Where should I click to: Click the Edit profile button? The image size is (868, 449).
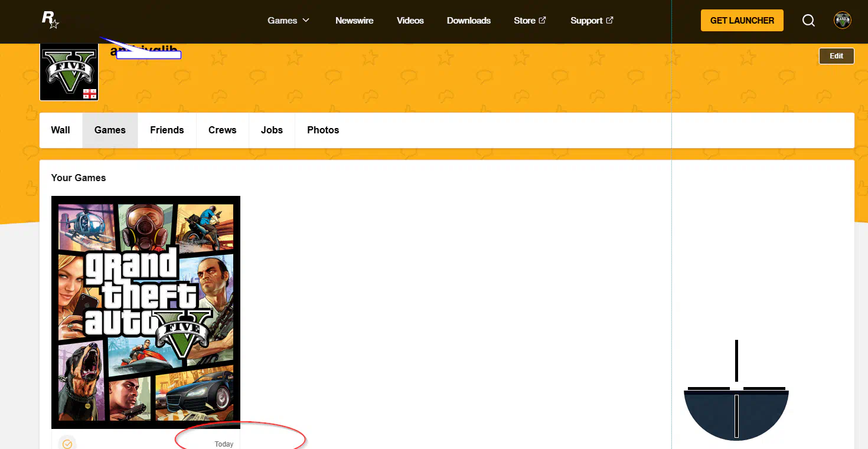point(837,56)
